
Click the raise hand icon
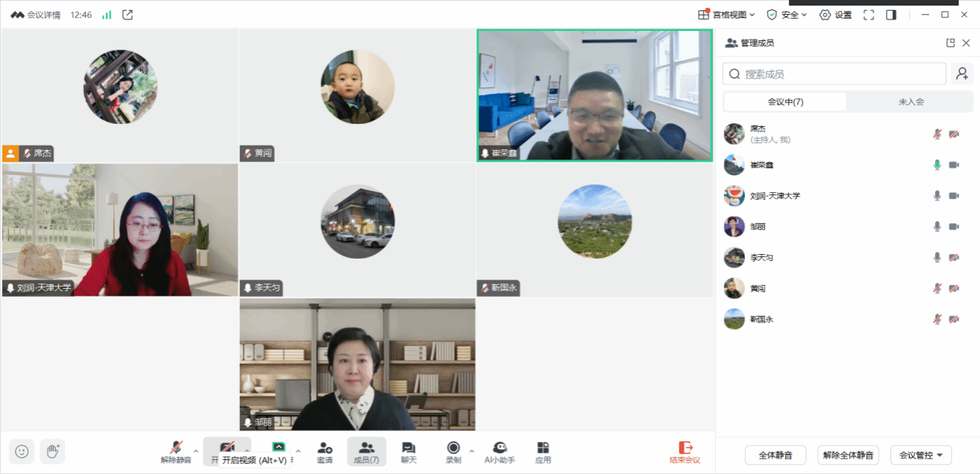point(53,451)
